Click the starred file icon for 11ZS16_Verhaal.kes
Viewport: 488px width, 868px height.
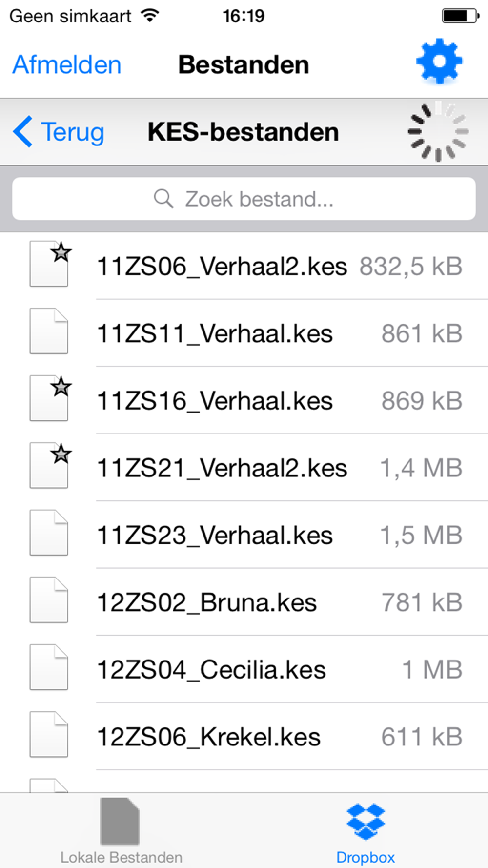coord(50,398)
